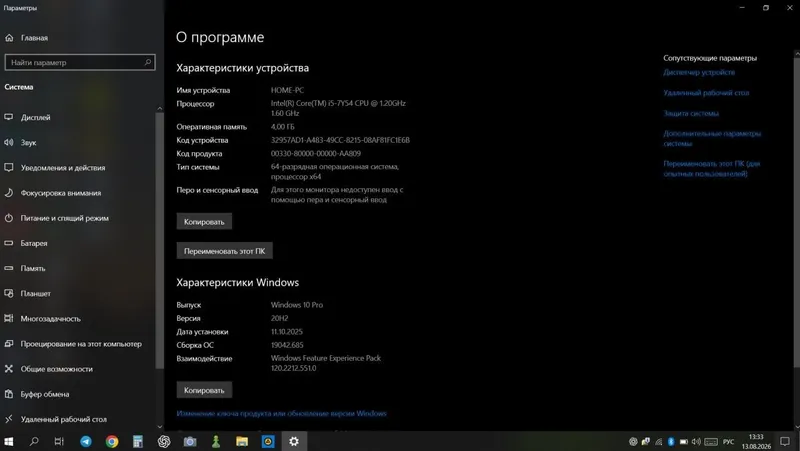Open the product key change link
The width and height of the screenshot is (800, 451).
pyautogui.click(x=282, y=413)
